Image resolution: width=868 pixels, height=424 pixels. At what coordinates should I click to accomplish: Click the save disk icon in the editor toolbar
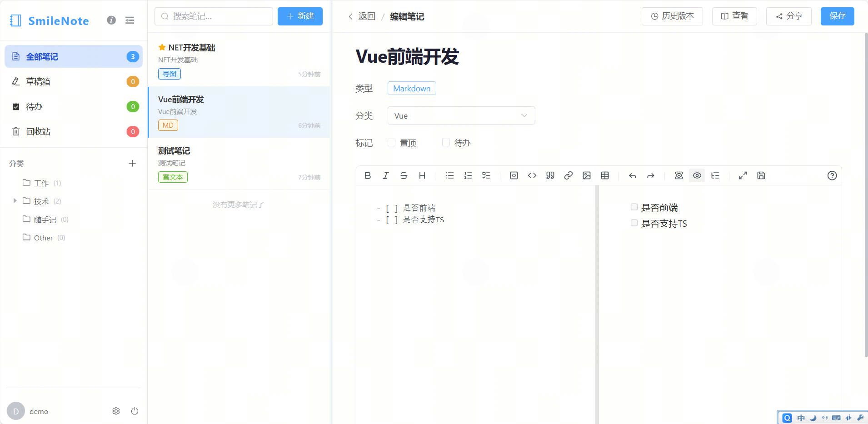761,175
